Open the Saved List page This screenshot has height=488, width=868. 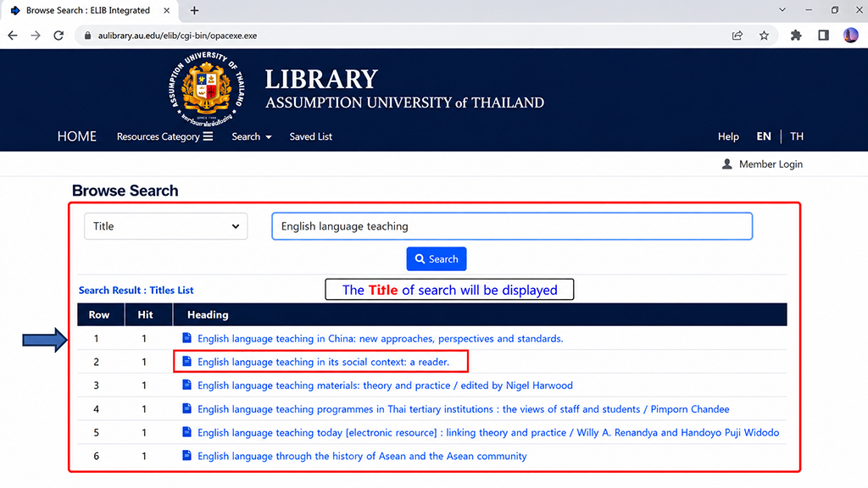tap(310, 136)
